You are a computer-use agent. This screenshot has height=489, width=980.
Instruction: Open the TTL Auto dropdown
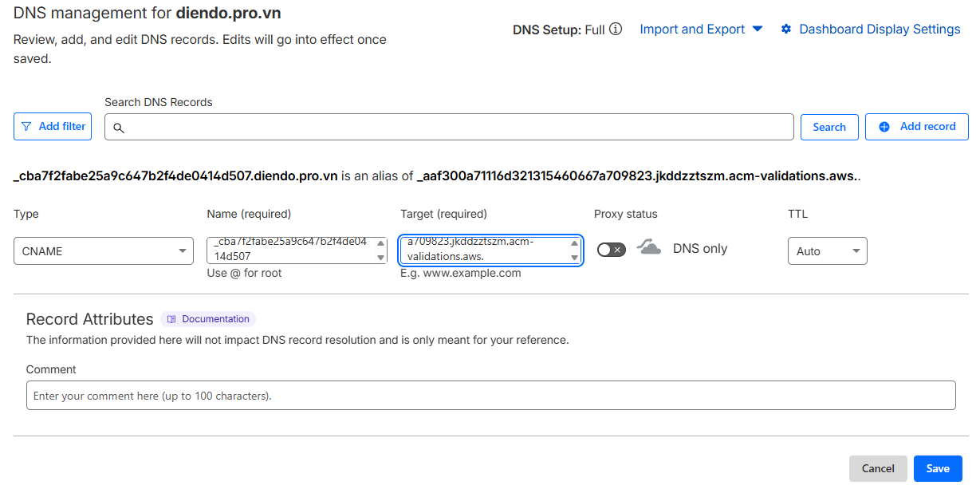pyautogui.click(x=827, y=251)
